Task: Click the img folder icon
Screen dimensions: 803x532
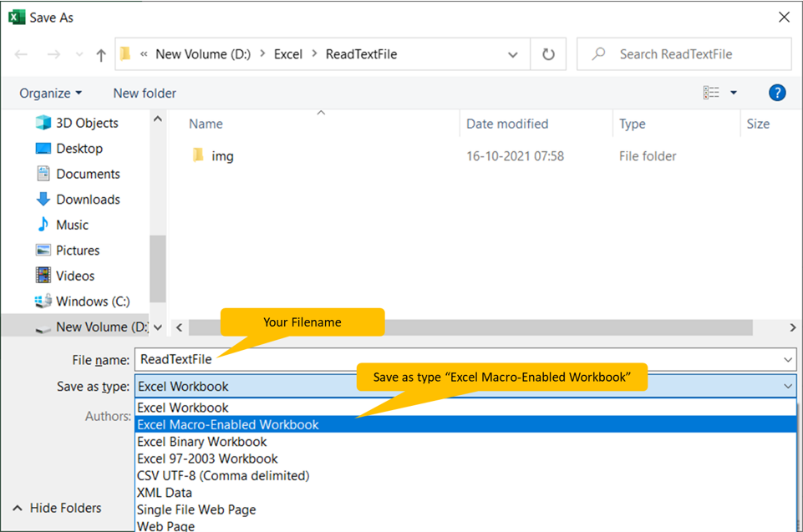Action: [198, 155]
